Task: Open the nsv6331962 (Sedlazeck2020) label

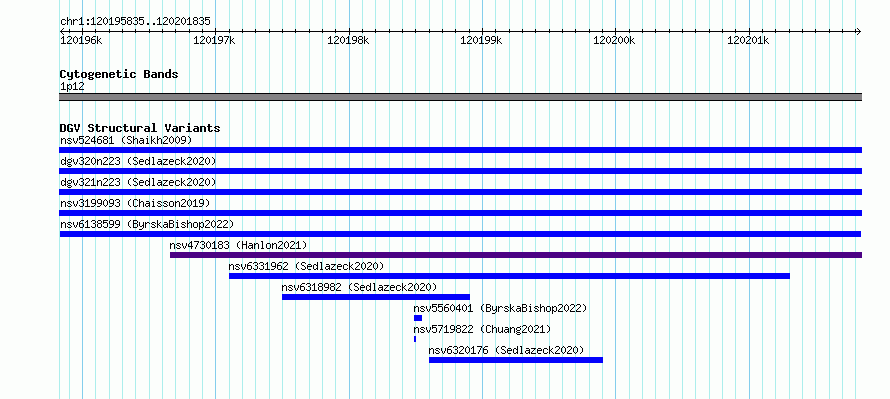Action: pyautogui.click(x=307, y=266)
